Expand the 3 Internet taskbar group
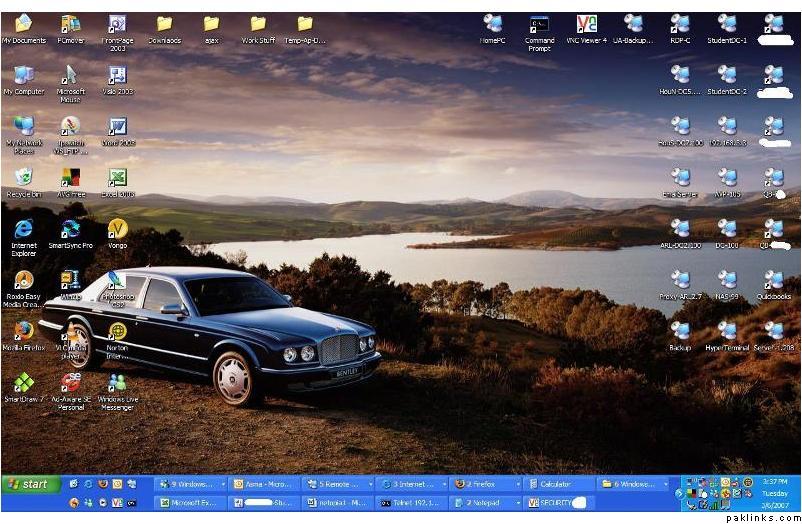Image resolution: width=802 pixels, height=524 pixels. point(412,484)
